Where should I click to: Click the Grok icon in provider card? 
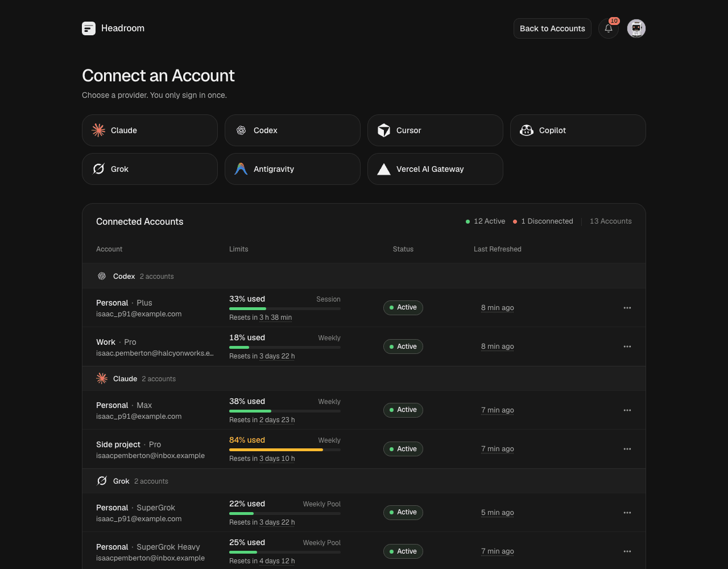[98, 169]
